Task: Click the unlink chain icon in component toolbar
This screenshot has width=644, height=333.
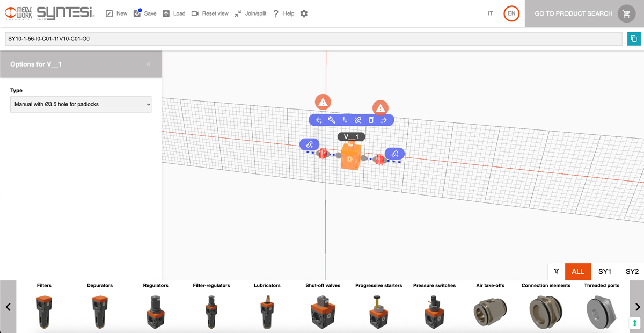Action: (358, 120)
